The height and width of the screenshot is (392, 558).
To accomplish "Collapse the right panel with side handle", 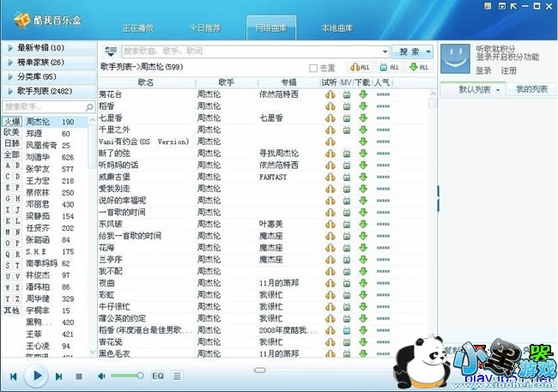I will 439,198.
